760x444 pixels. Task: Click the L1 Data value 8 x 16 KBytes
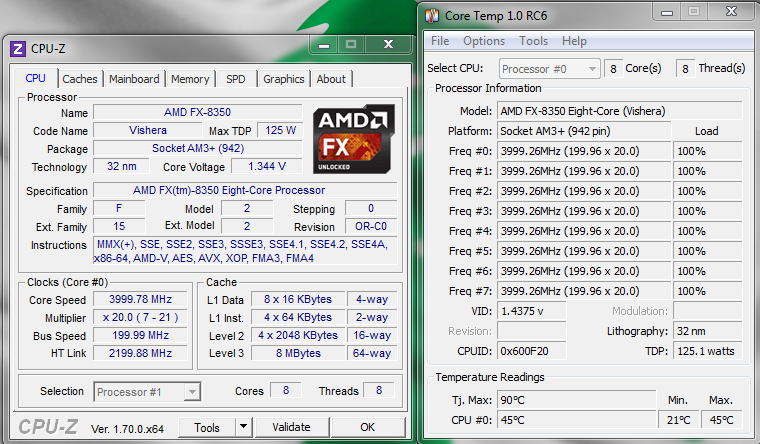pos(298,299)
